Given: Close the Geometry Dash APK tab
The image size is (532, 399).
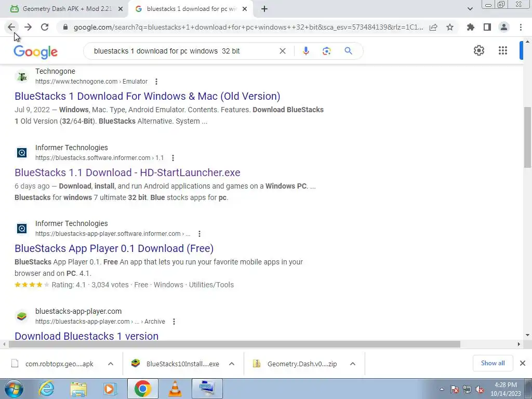Looking at the screenshot, I should (x=120, y=9).
